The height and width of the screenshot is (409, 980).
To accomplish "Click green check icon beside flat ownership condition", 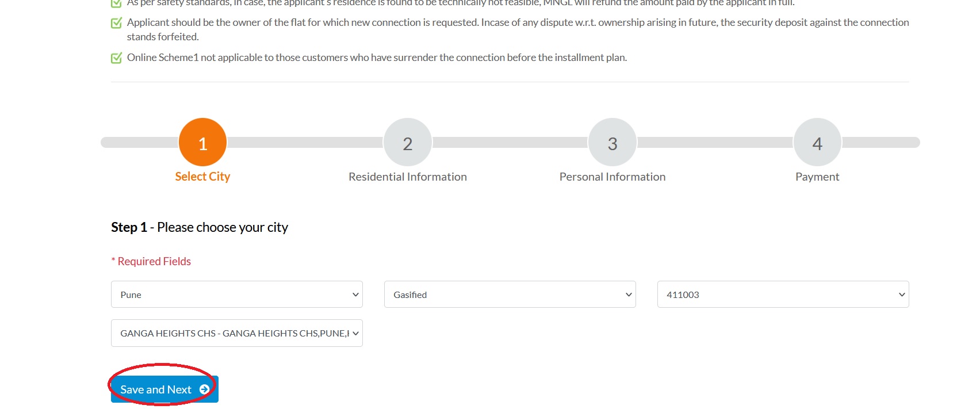I will click(x=116, y=23).
